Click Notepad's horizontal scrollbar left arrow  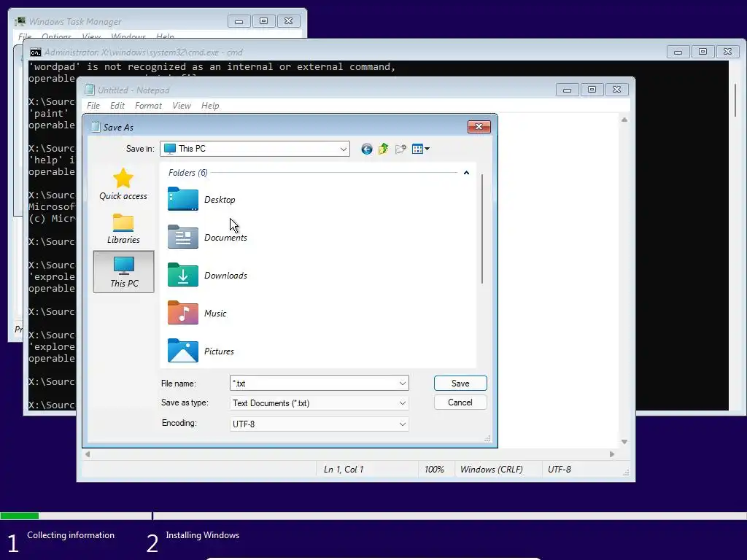pyautogui.click(x=88, y=454)
